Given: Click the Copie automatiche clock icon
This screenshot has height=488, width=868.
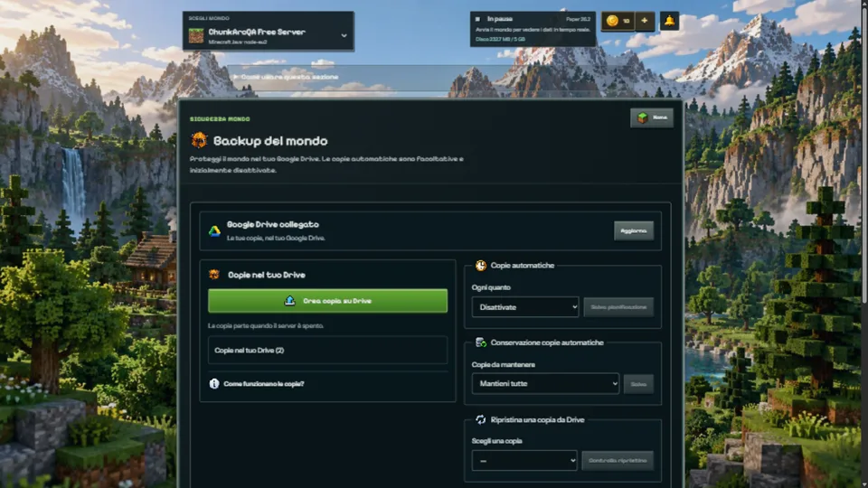Looking at the screenshot, I should click(480, 266).
